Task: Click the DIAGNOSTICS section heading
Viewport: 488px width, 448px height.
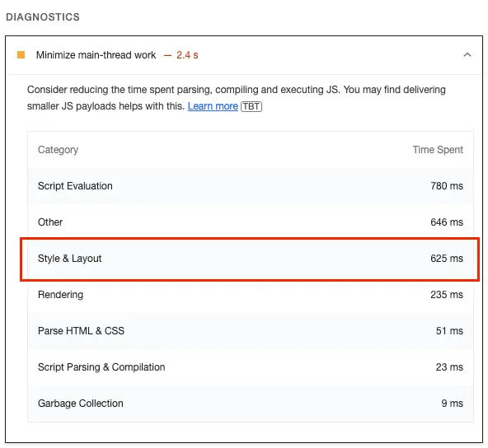Action: coord(43,17)
